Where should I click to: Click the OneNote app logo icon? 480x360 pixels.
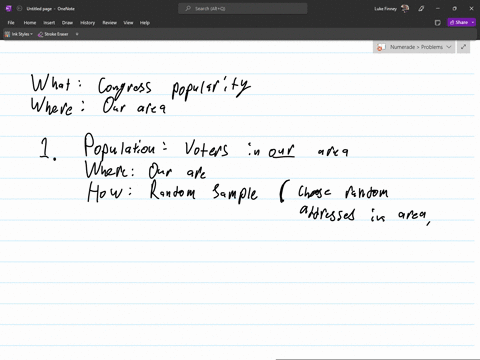9,9
